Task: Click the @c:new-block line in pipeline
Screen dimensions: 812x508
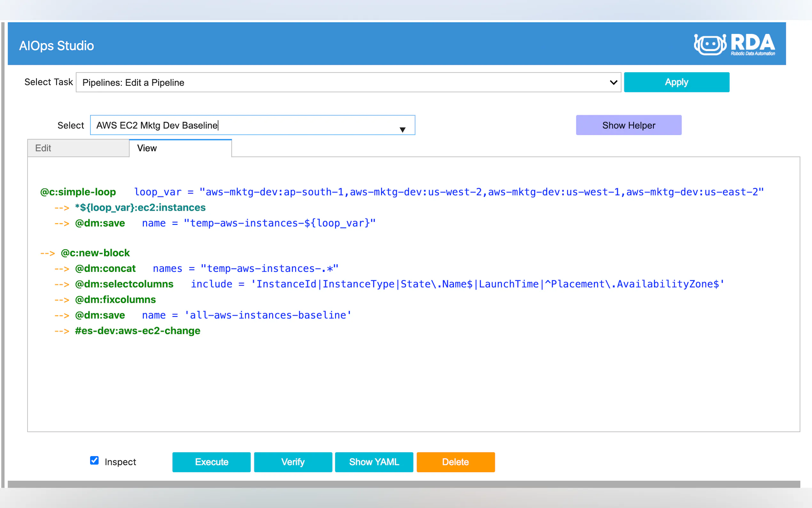Action: pos(95,253)
